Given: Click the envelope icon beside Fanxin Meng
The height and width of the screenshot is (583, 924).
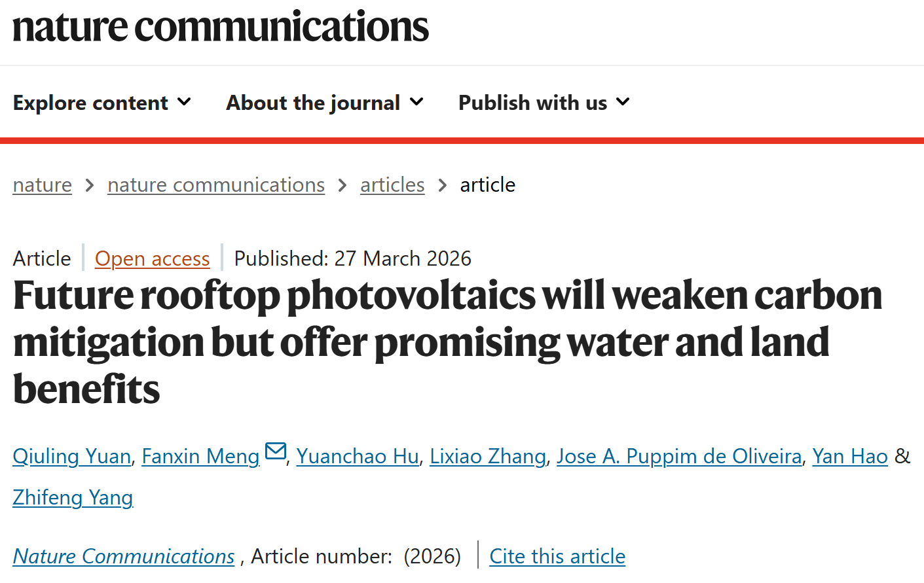Looking at the screenshot, I should coord(276,451).
